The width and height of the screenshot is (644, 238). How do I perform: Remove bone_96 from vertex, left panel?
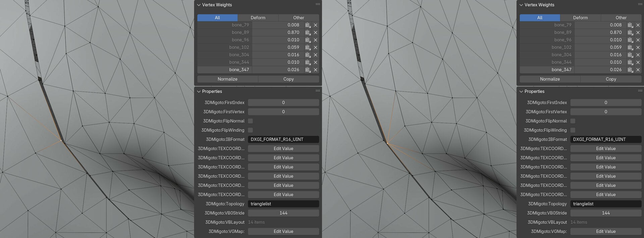pos(315,40)
